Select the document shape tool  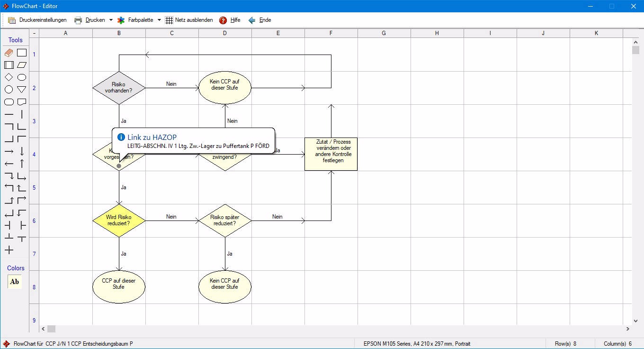(x=22, y=102)
